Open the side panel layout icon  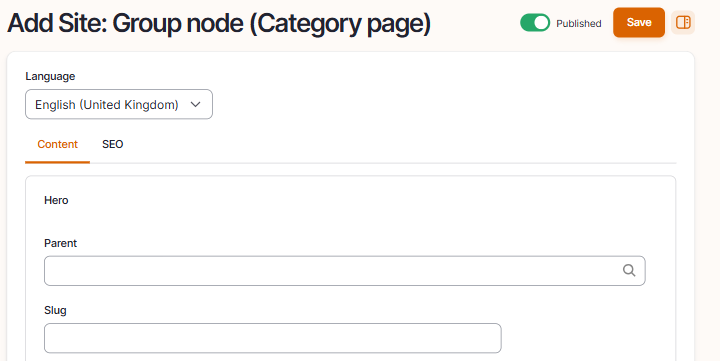683,23
